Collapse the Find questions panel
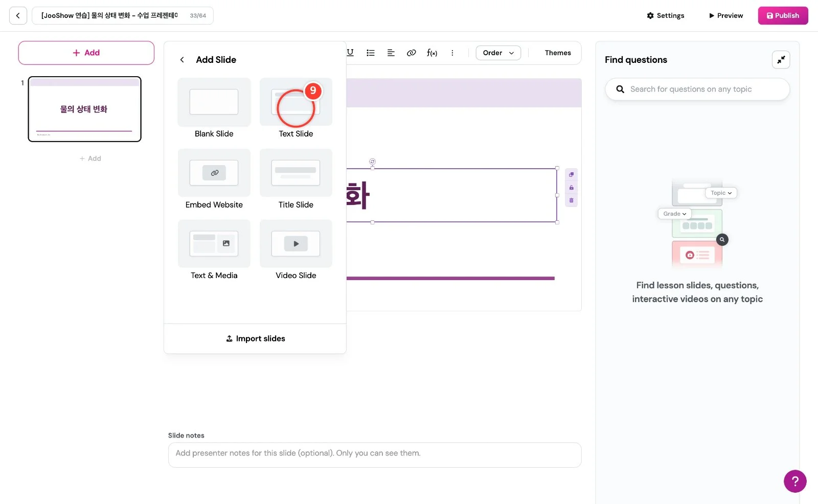The height and width of the screenshot is (504, 818). pyautogui.click(x=781, y=60)
